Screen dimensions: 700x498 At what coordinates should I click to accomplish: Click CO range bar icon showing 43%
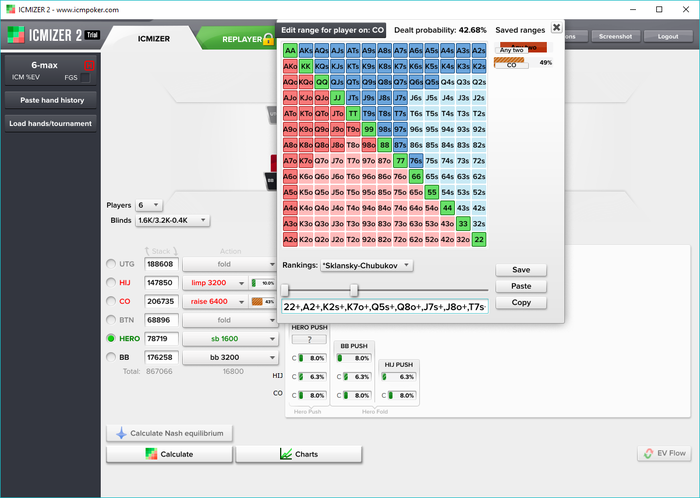[263, 302]
